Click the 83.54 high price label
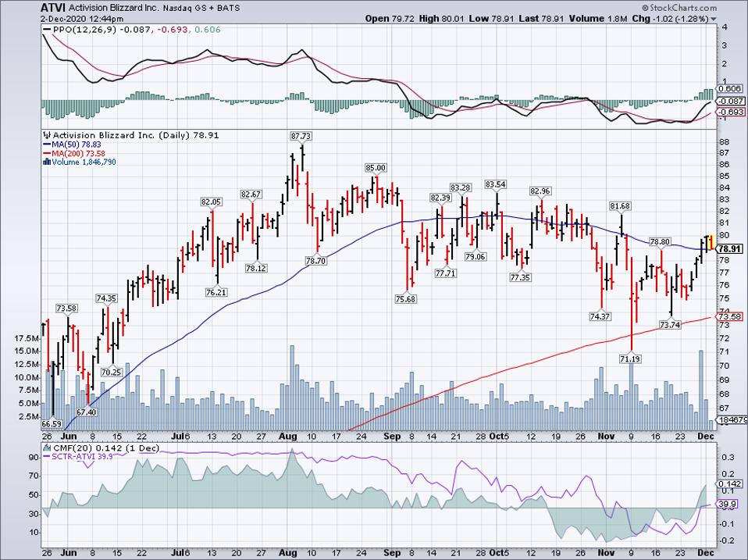Viewport: 748px width, 560px height. coord(496,184)
